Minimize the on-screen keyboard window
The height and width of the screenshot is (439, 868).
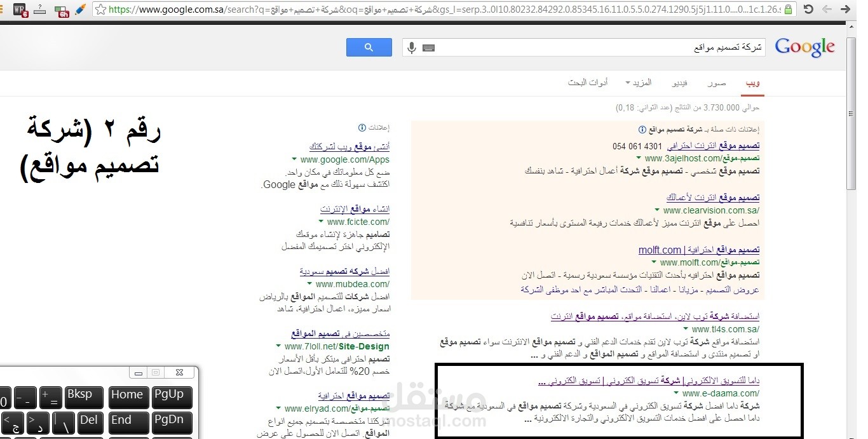(139, 372)
